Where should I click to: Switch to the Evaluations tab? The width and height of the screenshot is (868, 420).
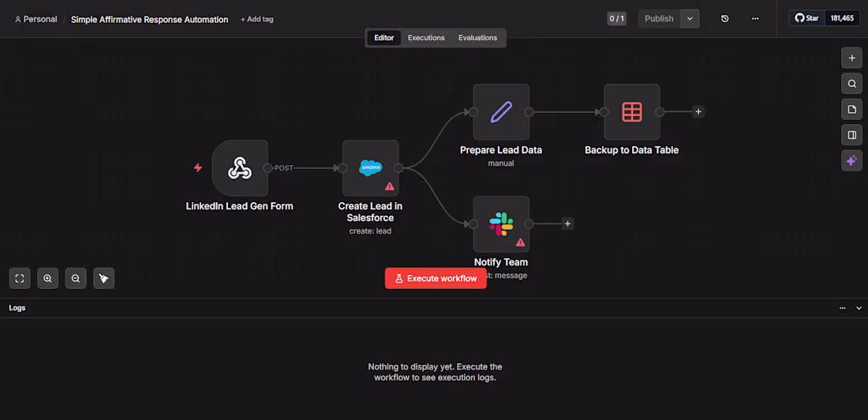[477, 38]
